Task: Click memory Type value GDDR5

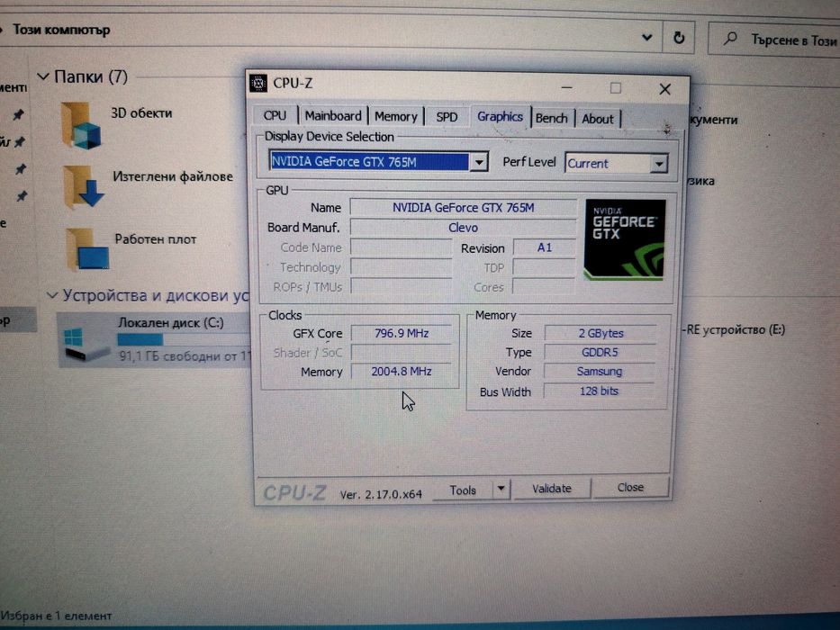Action: click(600, 352)
